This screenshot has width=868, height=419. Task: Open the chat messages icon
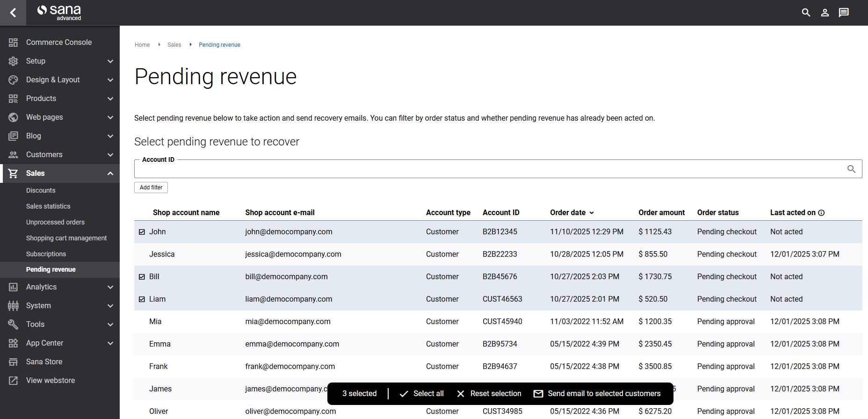tap(844, 13)
